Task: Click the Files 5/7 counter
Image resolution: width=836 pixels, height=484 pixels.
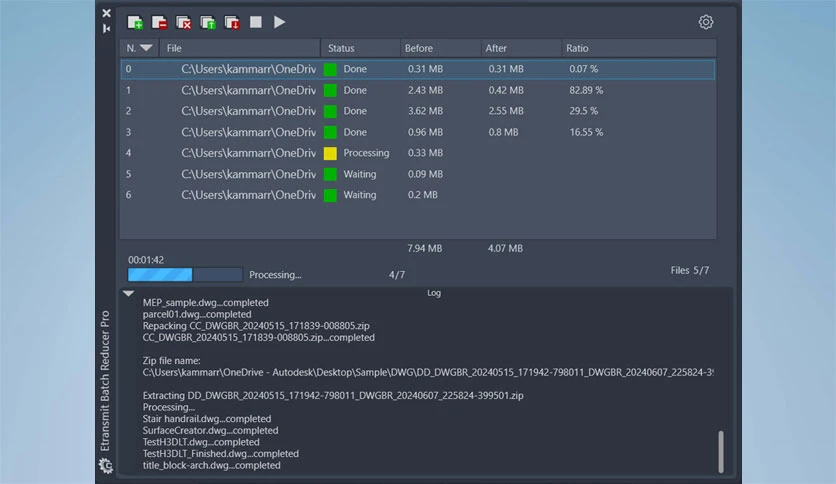Action: click(x=689, y=270)
